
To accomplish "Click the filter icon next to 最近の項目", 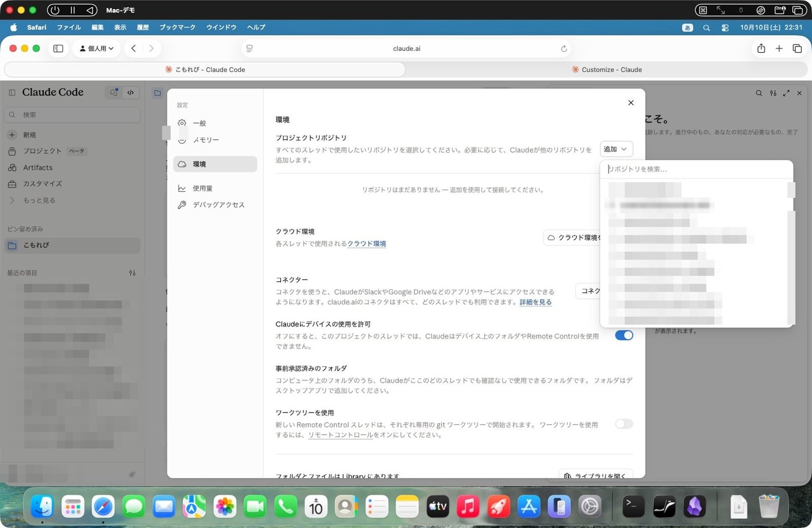I will click(132, 273).
